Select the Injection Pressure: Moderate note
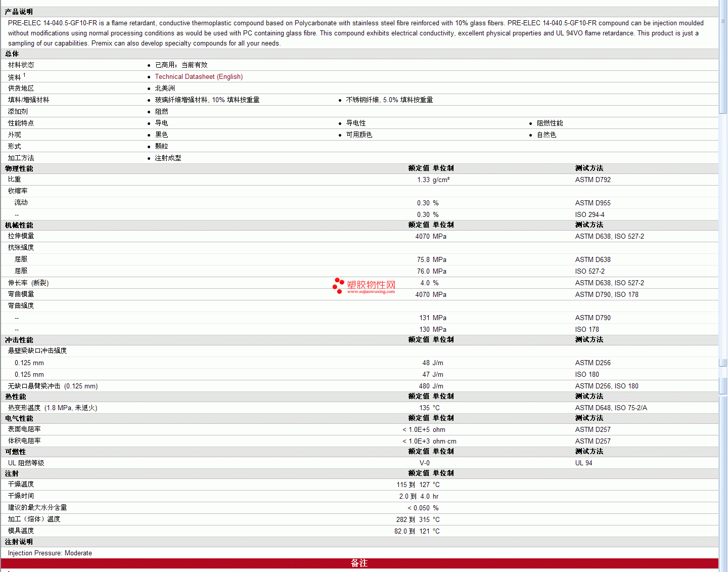728x572 pixels. coord(50,553)
